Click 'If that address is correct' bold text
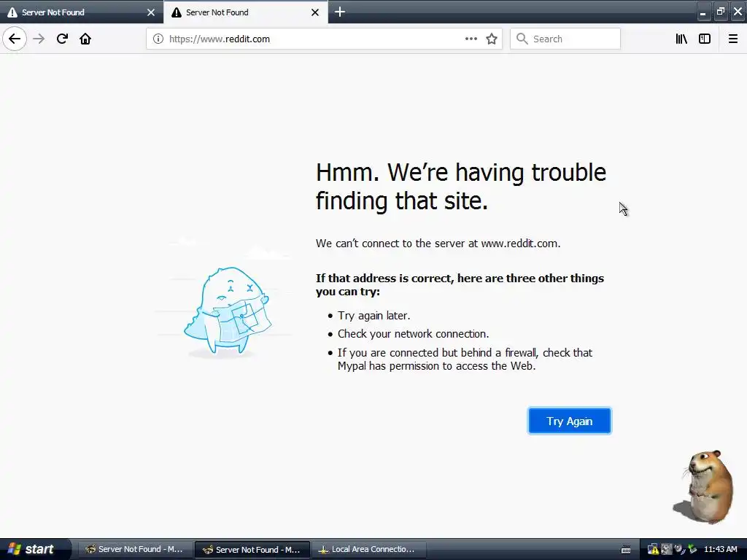This screenshot has width=747, height=560. [x=460, y=284]
